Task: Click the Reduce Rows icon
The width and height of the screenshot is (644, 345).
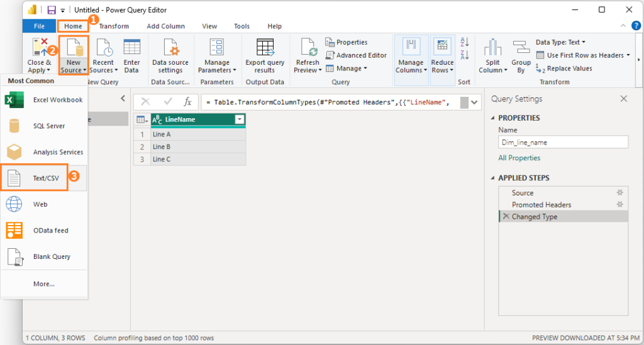Action: (442, 47)
